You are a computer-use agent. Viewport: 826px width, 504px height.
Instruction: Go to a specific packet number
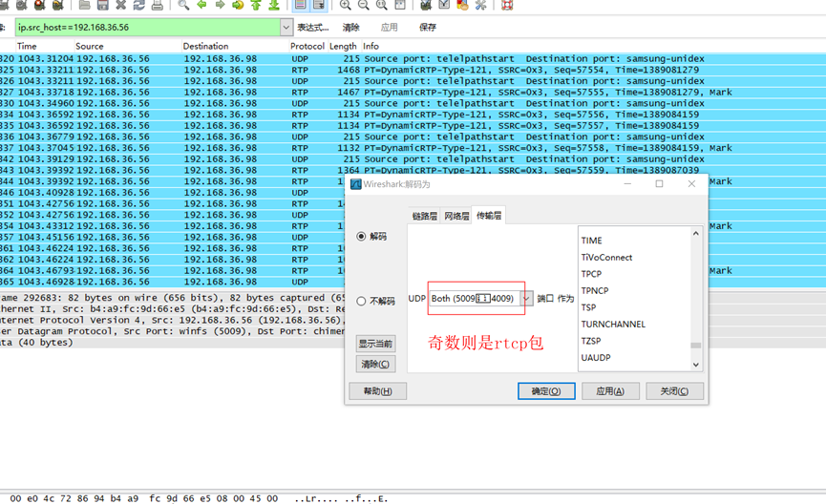pos(238,5)
